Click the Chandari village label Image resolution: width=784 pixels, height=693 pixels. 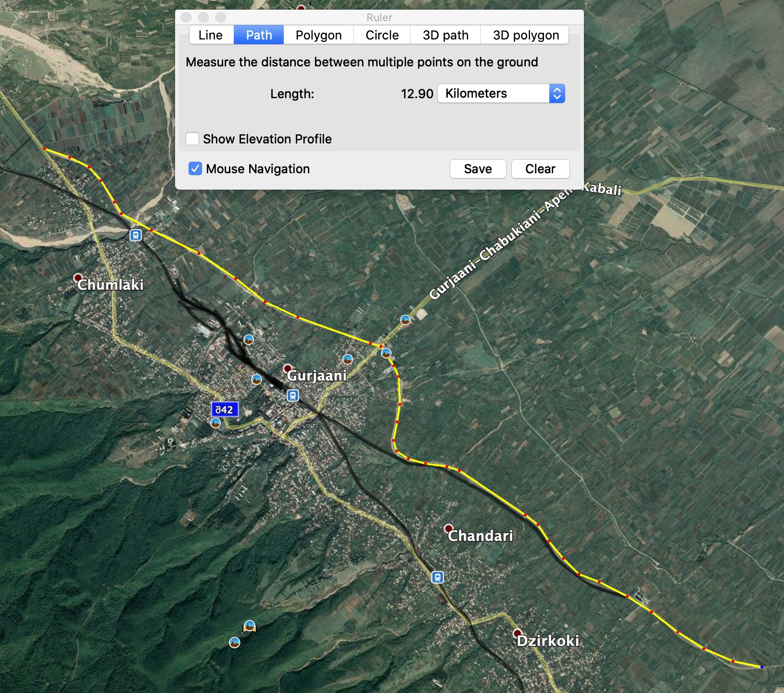[x=481, y=536]
